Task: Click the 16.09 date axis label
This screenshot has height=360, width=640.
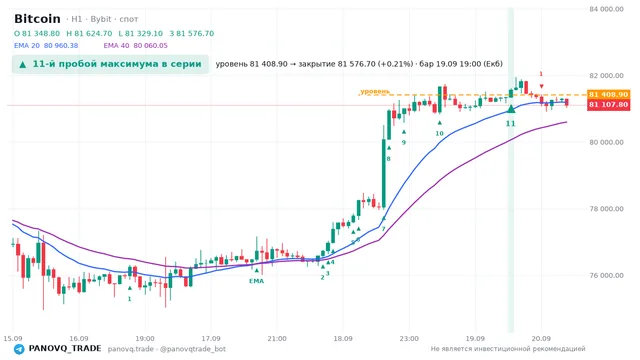Action: (x=79, y=339)
